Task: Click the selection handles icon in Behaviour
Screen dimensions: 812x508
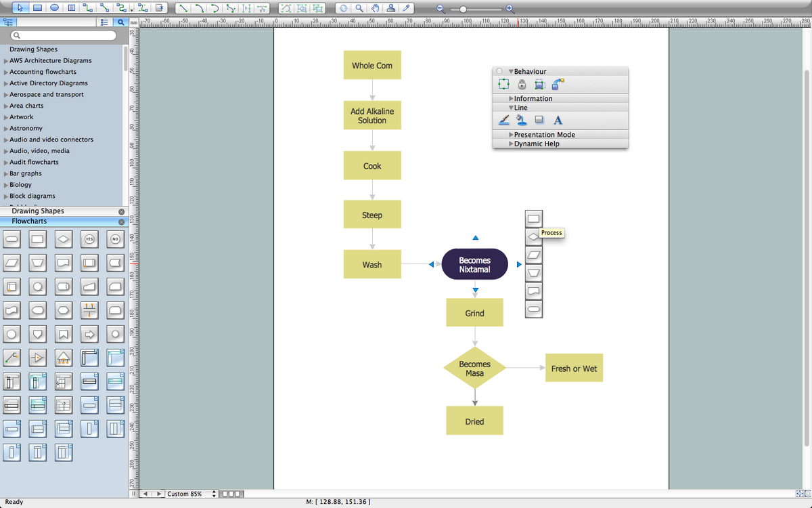Action: (503, 84)
